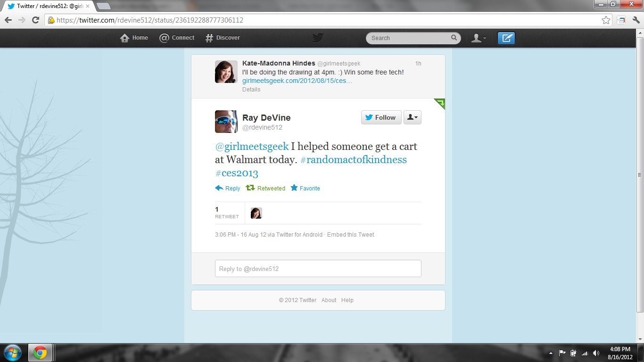The height and width of the screenshot is (362, 644).
Task: Show hidden system tray icons
Action: point(551,353)
